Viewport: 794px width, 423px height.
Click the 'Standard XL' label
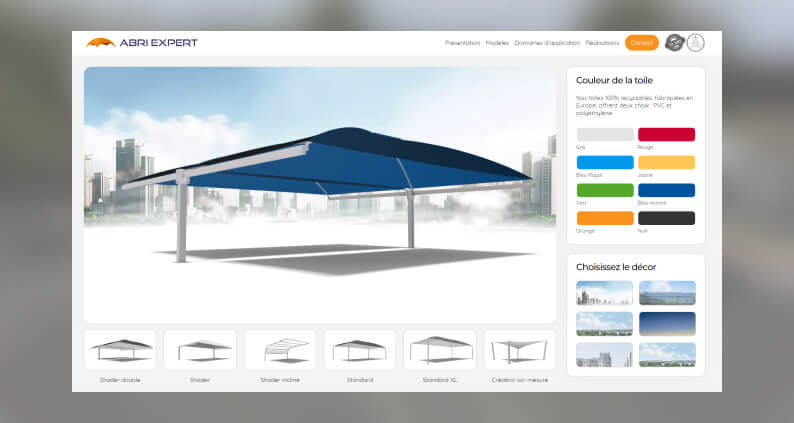coord(440,380)
